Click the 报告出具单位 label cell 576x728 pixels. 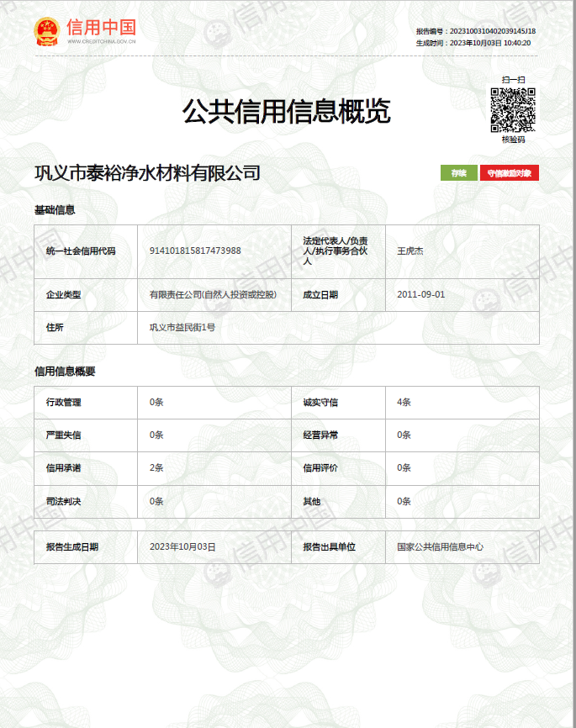point(338,547)
